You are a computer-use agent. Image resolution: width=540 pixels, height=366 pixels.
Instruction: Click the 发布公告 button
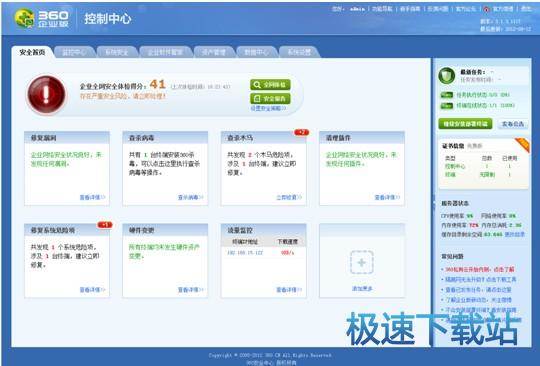click(x=513, y=124)
